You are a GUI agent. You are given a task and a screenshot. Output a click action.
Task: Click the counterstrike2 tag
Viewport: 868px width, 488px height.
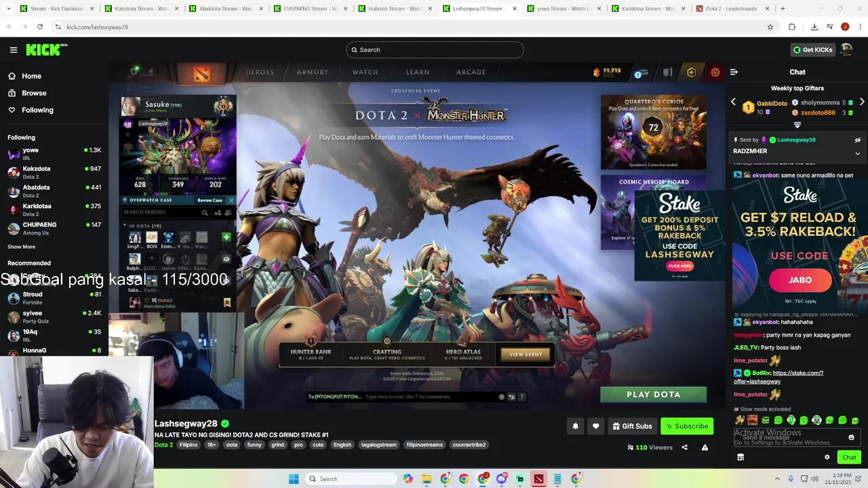click(469, 445)
